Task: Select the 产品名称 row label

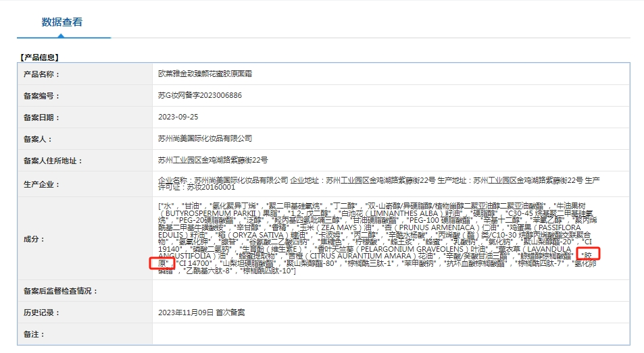Action: (42, 74)
